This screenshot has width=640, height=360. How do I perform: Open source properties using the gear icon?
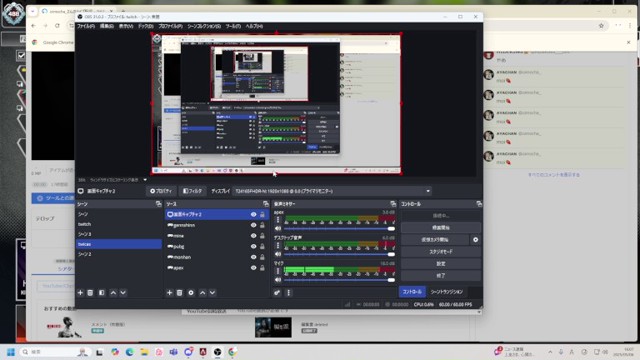pos(191,293)
